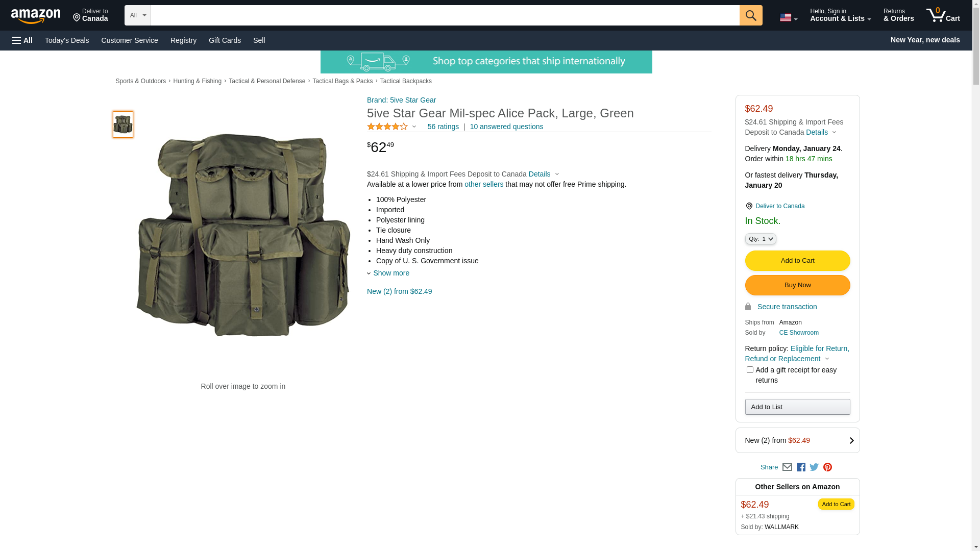
Task: Share product on Pinterest
Action: coord(827,467)
